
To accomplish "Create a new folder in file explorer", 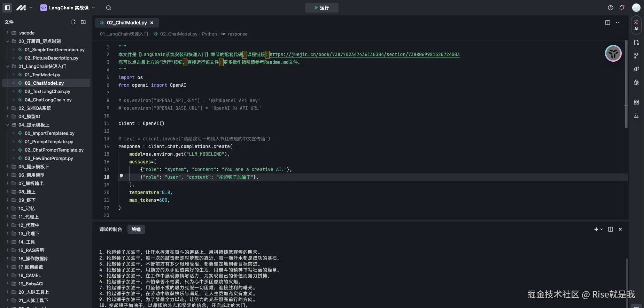I will (x=83, y=22).
